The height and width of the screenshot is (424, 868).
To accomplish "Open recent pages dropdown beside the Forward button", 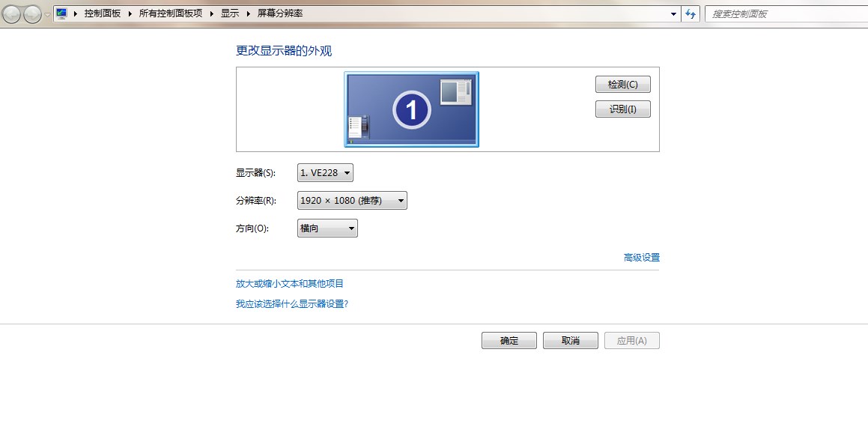I will pos(48,14).
